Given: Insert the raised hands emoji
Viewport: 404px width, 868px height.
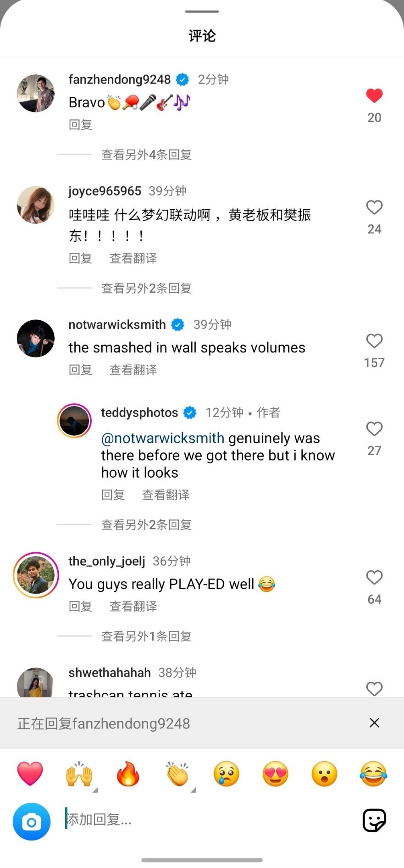Looking at the screenshot, I should pyautogui.click(x=79, y=774).
